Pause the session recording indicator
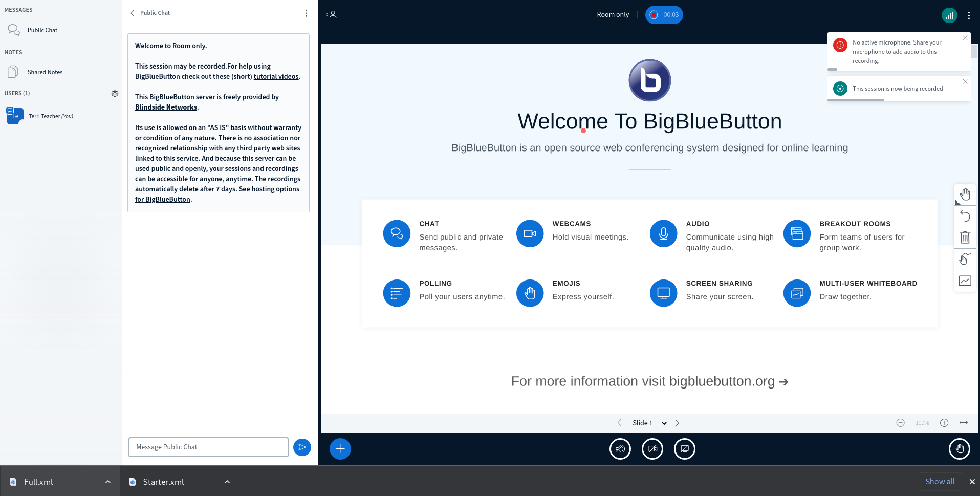Screen dimensions: 980x496 pyautogui.click(x=664, y=15)
